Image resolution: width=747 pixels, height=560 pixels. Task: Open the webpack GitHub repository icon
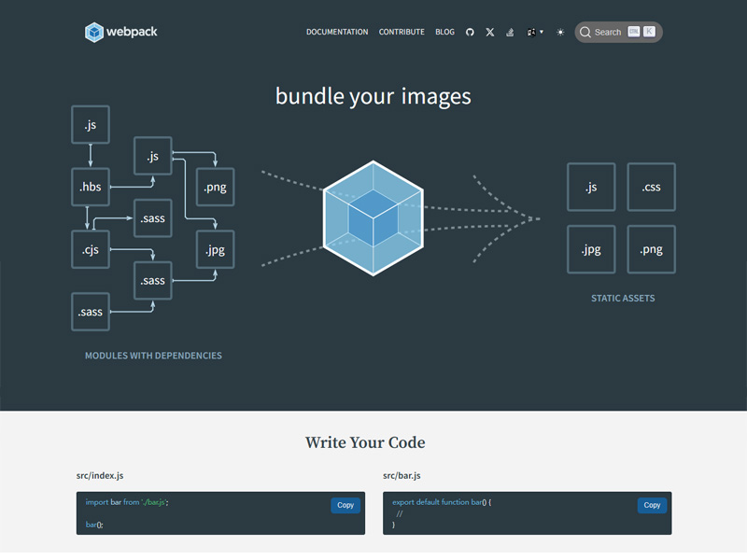tap(470, 32)
